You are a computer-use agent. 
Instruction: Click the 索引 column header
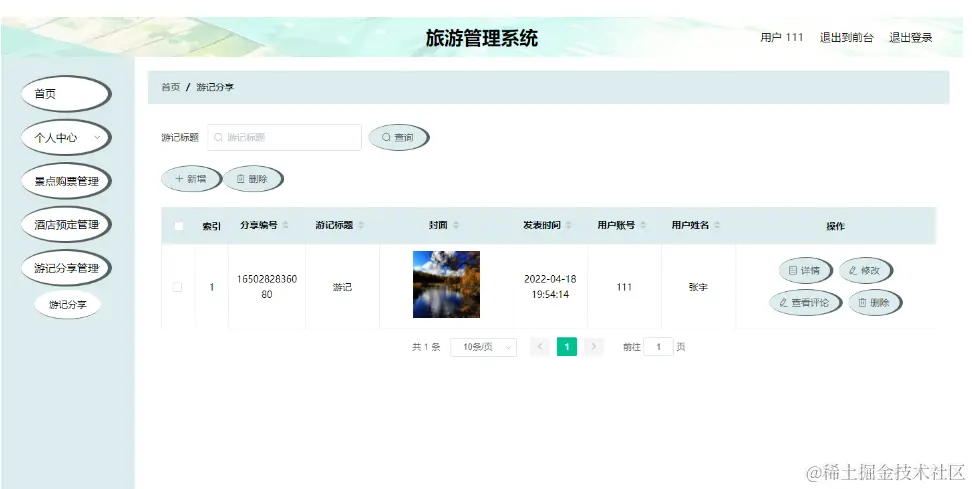coord(211,226)
